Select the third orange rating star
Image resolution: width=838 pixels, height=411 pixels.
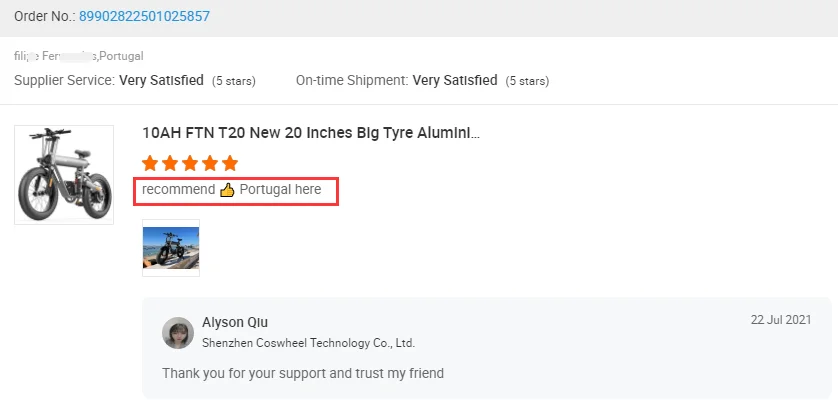click(x=190, y=162)
